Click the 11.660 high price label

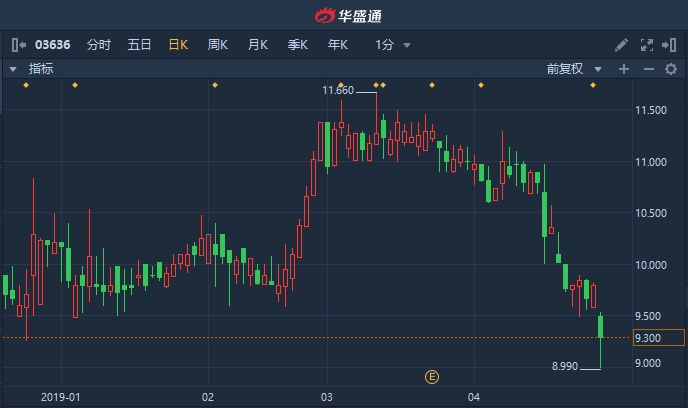(x=338, y=90)
